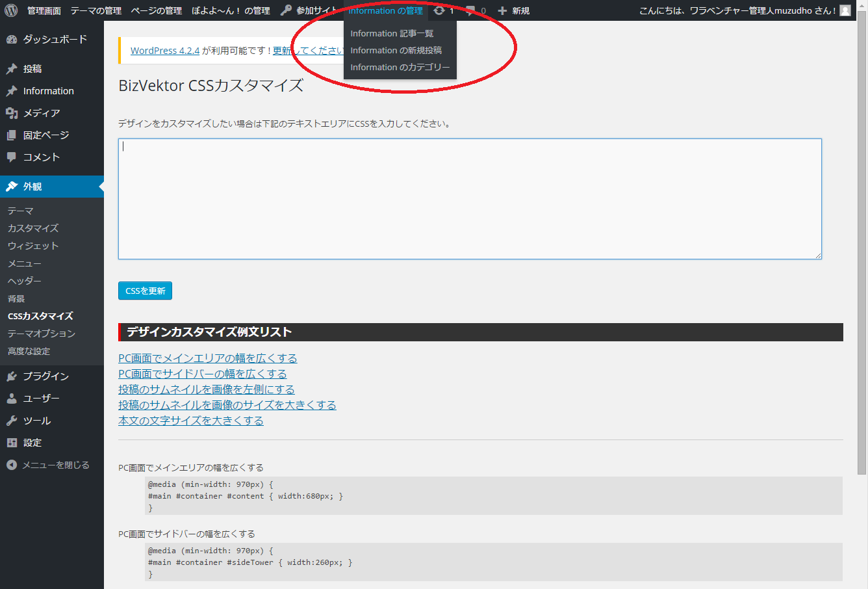
Task: Open the Information section in the sidebar
Action: tap(52, 91)
